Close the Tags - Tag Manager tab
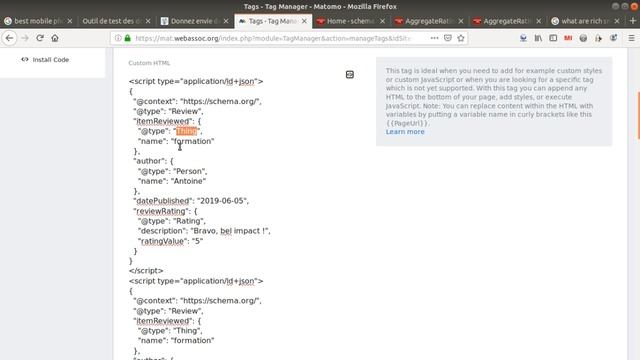Screen dimensions: 640x360 (x=304, y=21)
